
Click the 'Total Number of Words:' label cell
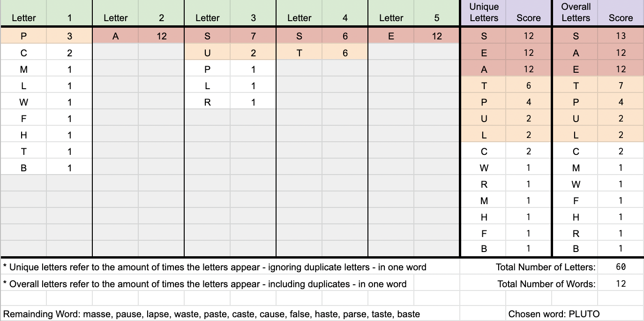point(546,283)
